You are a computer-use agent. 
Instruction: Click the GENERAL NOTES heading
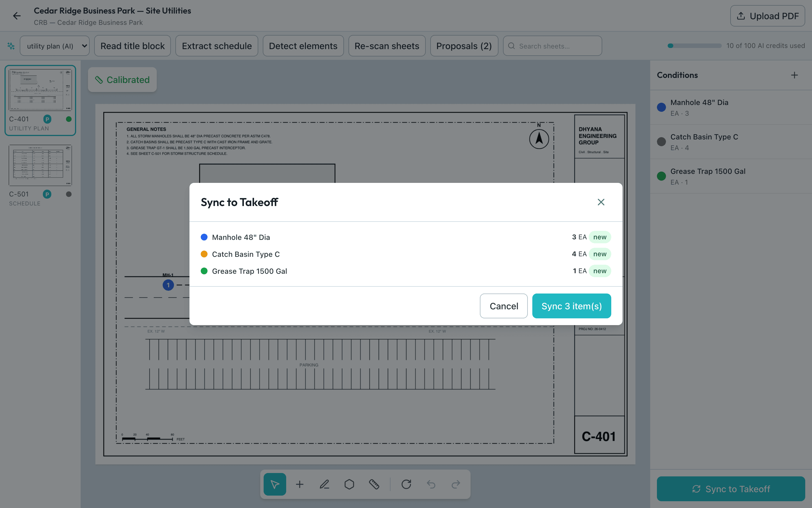(146, 129)
